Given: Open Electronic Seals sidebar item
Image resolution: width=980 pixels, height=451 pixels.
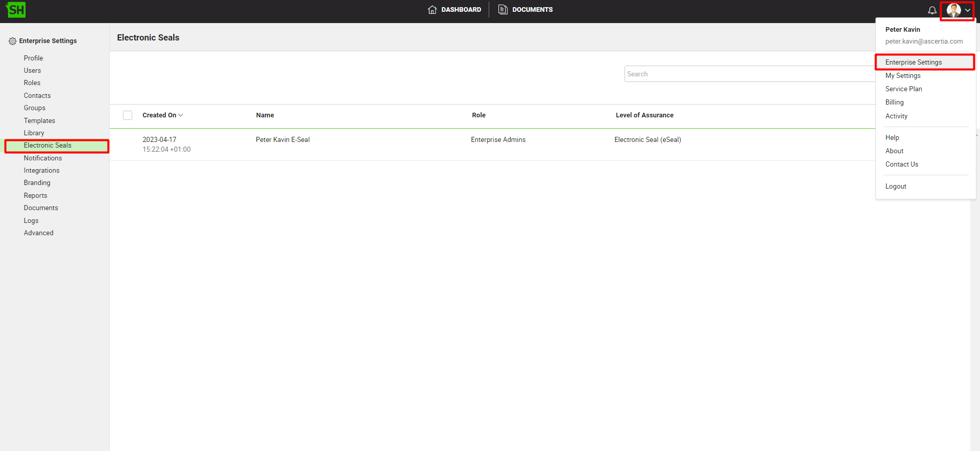Looking at the screenshot, I should coord(48,146).
